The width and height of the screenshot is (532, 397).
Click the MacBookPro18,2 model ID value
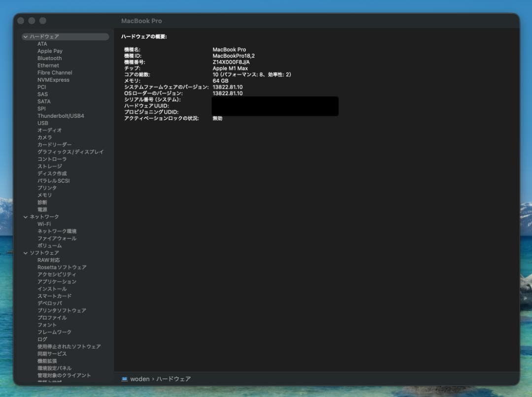pos(233,56)
